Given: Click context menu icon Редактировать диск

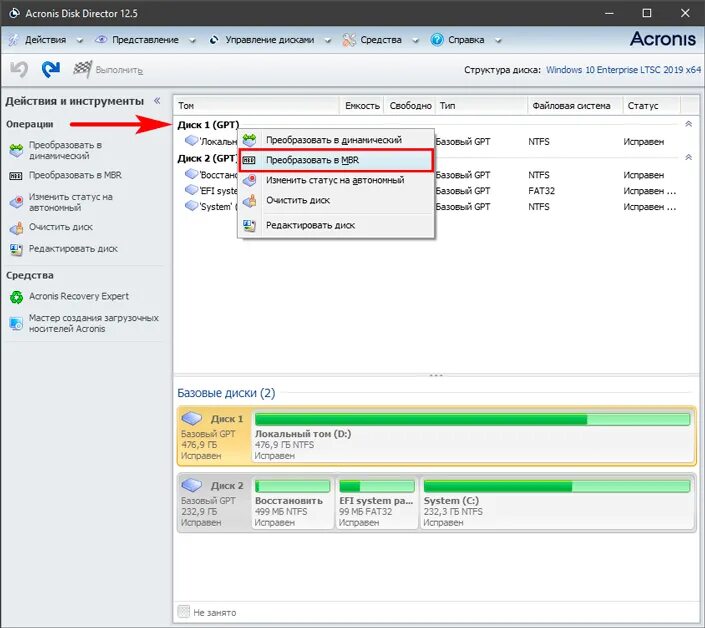Looking at the screenshot, I should pos(249,225).
